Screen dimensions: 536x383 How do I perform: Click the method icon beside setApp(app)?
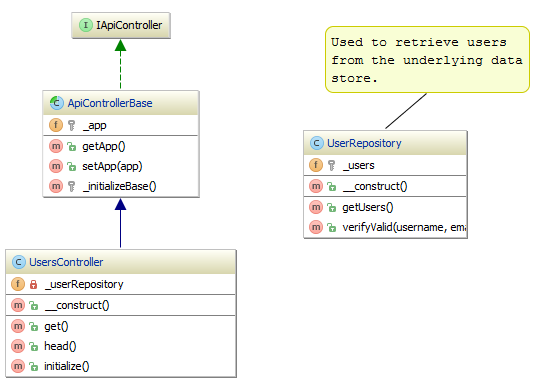56,166
